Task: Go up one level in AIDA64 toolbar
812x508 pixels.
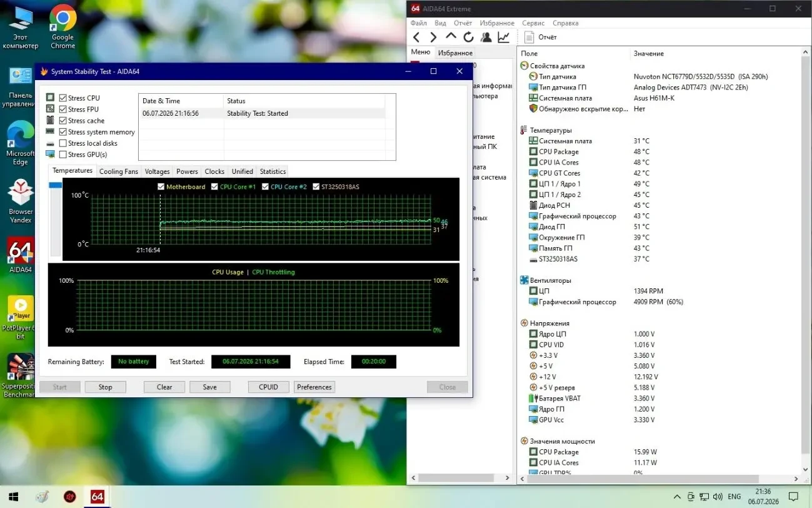Action: click(x=451, y=38)
